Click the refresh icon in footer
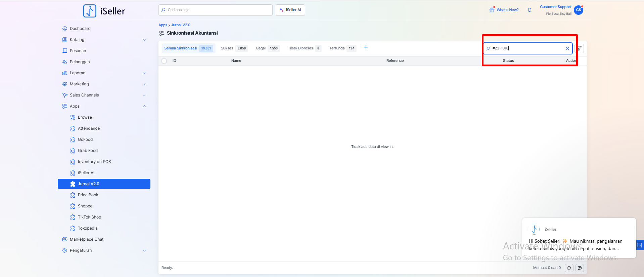Viewport: 644px width, 277px height. pyautogui.click(x=569, y=268)
